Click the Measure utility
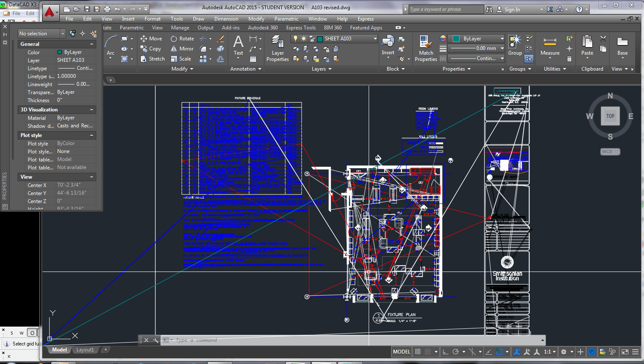 550,46
